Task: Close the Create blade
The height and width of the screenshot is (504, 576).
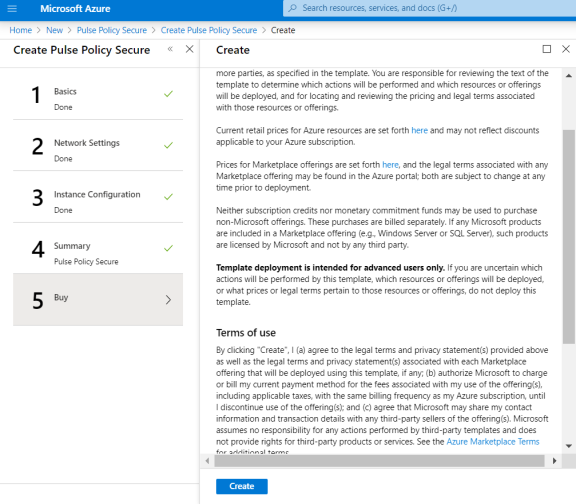Action: pyautogui.click(x=566, y=49)
